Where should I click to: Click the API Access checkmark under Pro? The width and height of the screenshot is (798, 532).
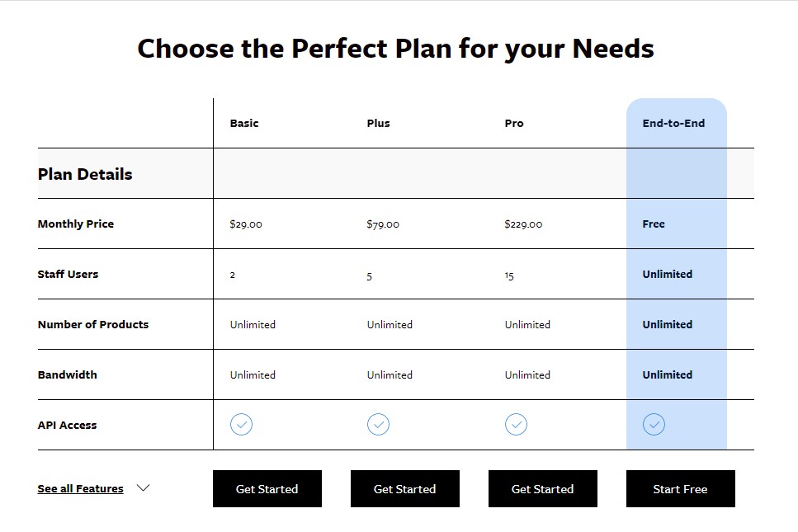click(x=516, y=425)
